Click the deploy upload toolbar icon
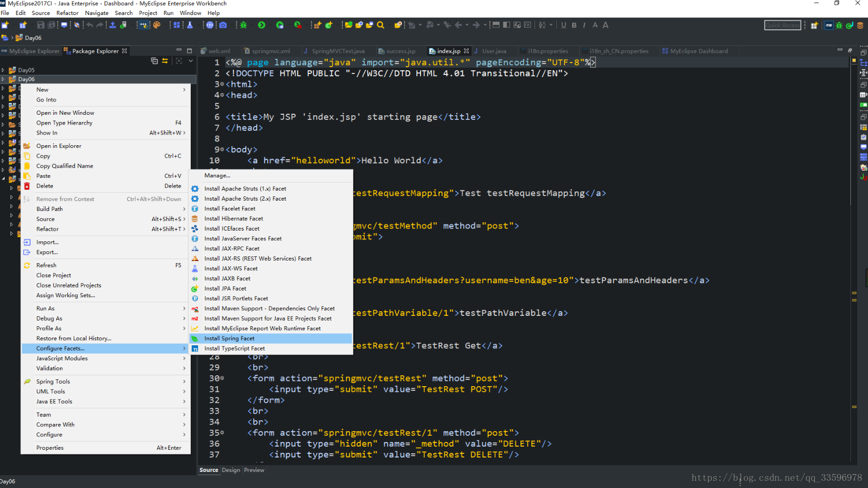The height and width of the screenshot is (488, 868). coord(112,25)
